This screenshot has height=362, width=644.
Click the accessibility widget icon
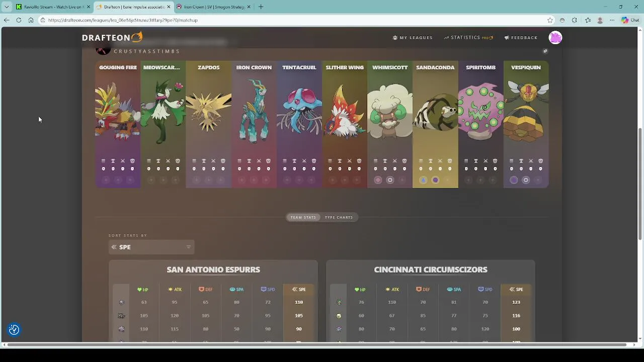coord(14,330)
